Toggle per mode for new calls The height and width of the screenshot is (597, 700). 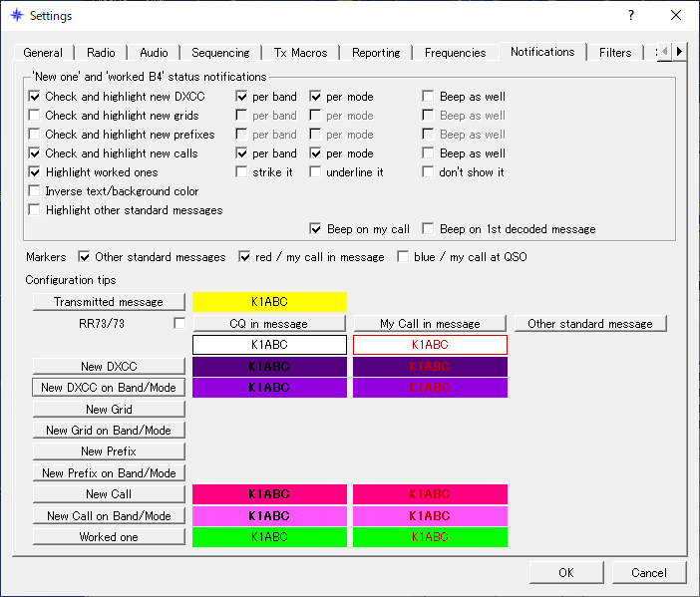click(x=315, y=153)
